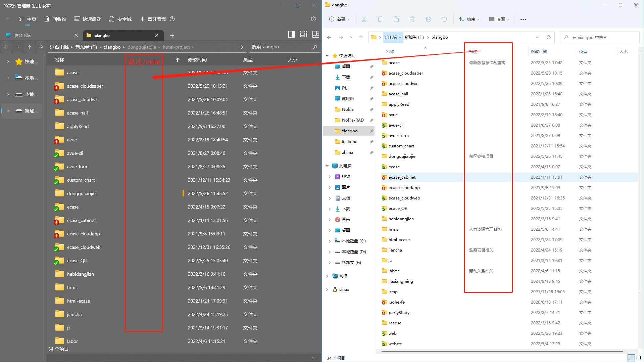644x362 pixels.
Task: Open the settings gear in RX file manager
Action: [x=313, y=19]
